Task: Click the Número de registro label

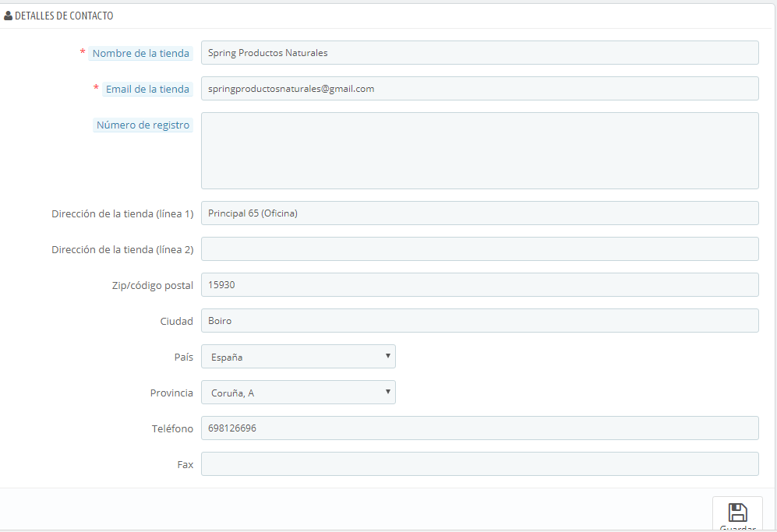Action: pos(143,125)
